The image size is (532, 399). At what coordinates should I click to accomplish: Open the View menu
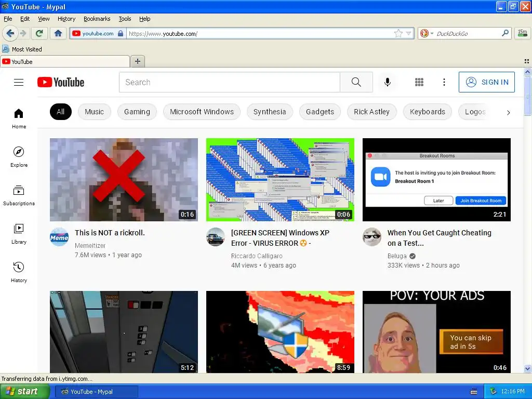point(44,19)
